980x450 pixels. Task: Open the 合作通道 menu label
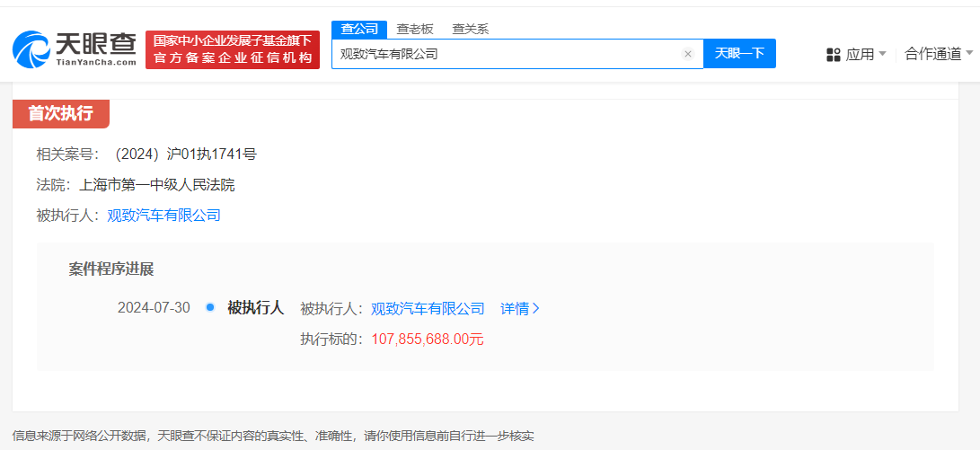click(932, 54)
